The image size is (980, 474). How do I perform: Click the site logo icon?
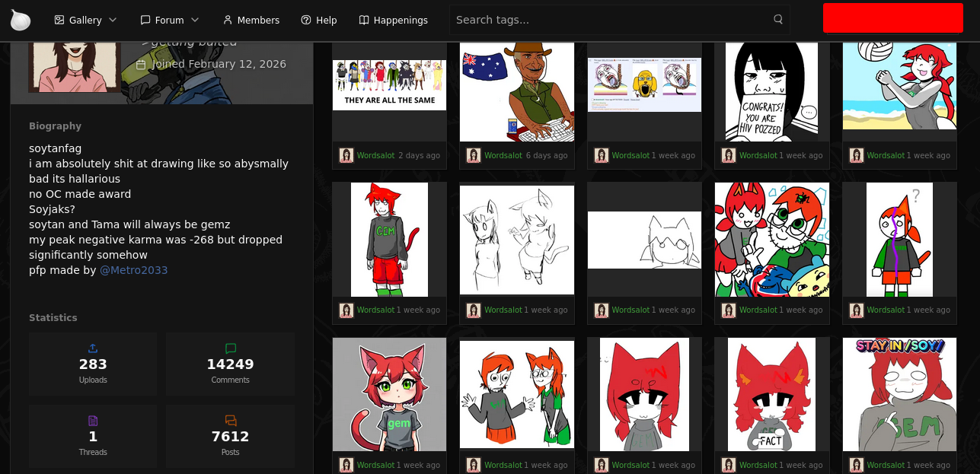point(21,20)
